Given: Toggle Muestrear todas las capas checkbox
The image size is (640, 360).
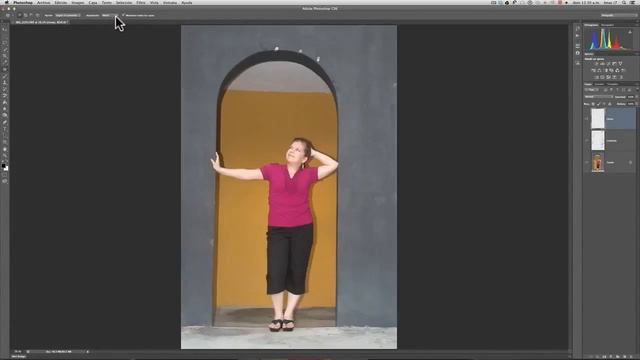Looking at the screenshot, I should pyautogui.click(x=123, y=15).
